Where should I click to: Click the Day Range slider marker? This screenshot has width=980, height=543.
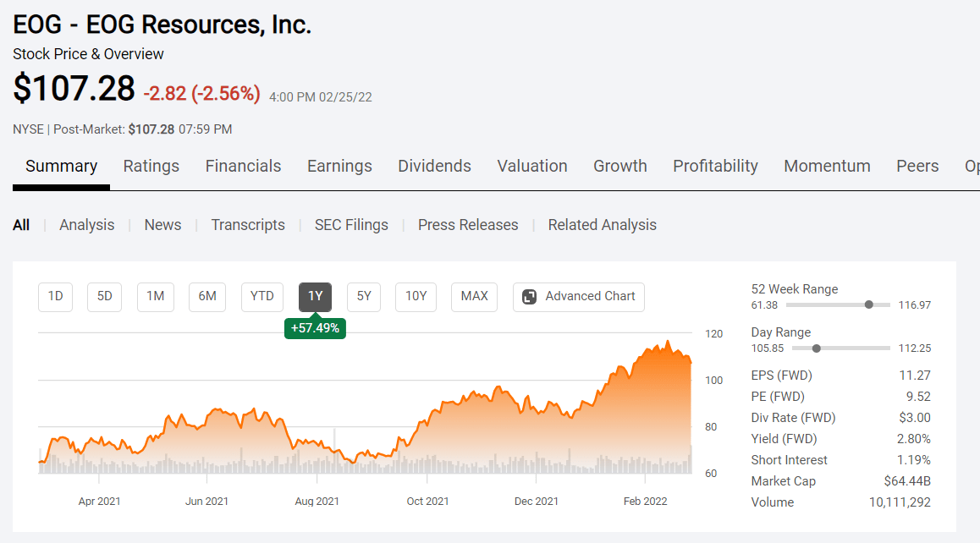(x=816, y=348)
